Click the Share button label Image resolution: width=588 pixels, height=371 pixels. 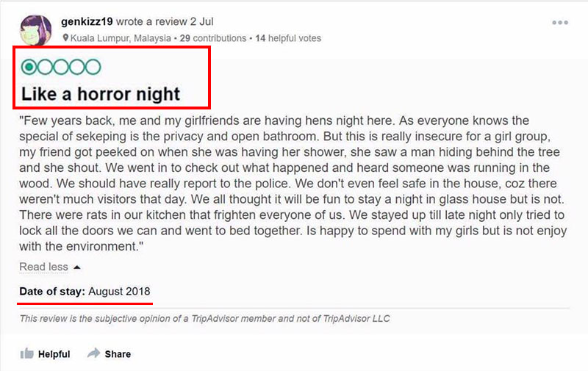tap(118, 354)
